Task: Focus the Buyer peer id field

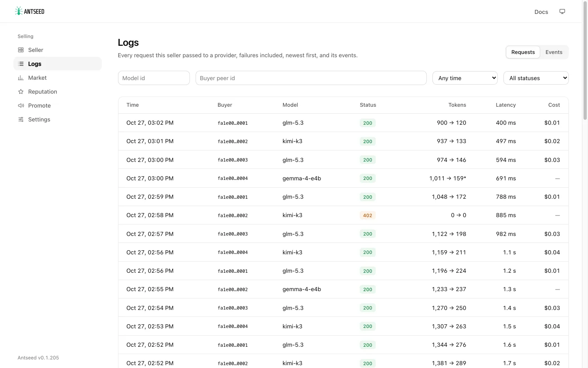Action: pyautogui.click(x=311, y=78)
